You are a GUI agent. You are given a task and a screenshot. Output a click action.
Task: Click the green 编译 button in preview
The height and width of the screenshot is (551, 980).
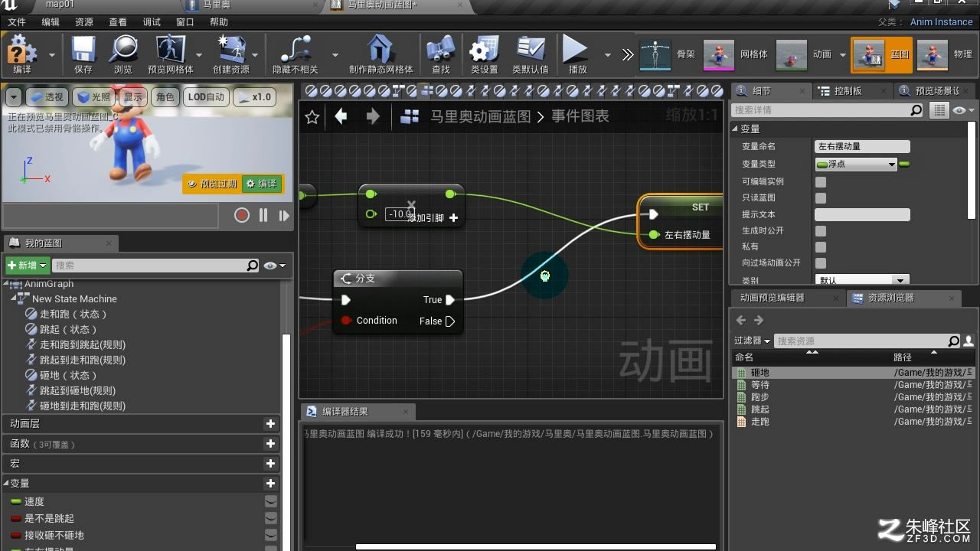point(261,184)
